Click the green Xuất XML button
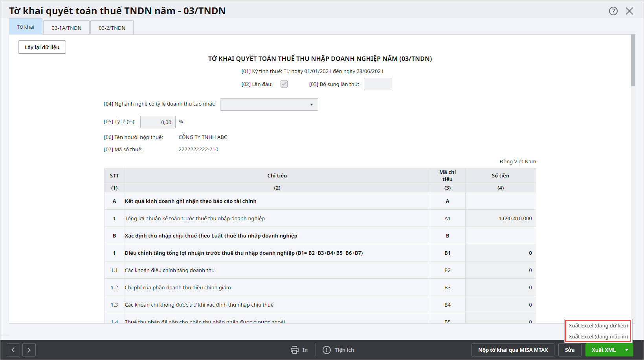The width and height of the screenshot is (644, 360). click(x=604, y=350)
